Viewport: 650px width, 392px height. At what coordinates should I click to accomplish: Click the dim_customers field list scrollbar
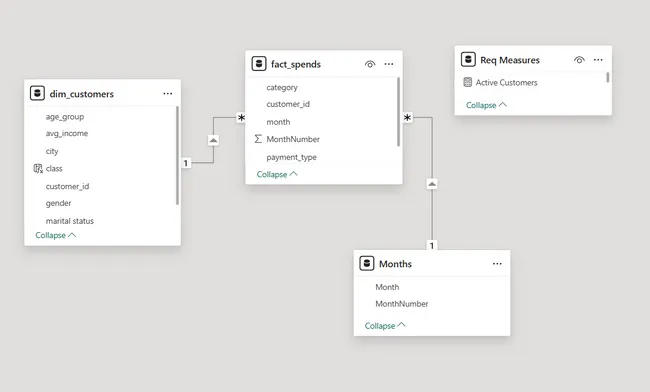(177, 155)
